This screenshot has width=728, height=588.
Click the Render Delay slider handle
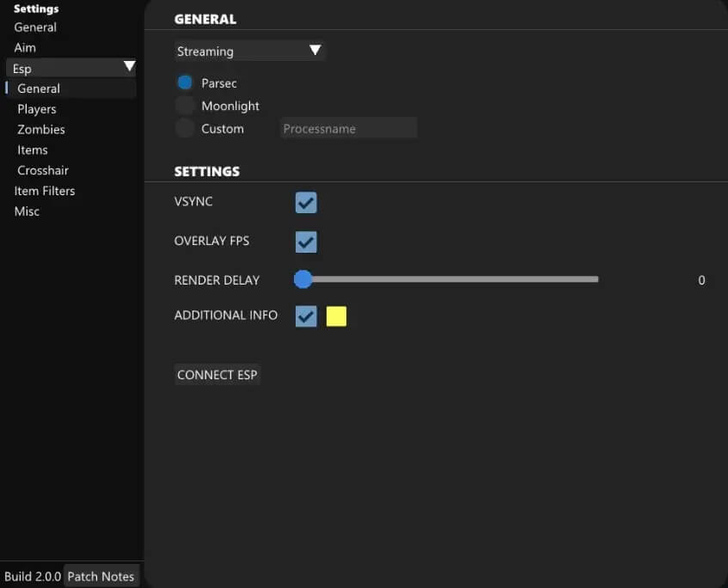tap(303, 279)
